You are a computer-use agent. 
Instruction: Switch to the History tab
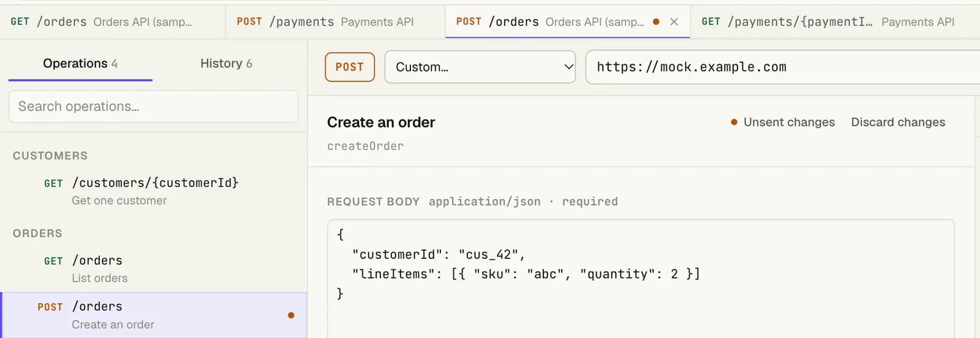[x=226, y=64]
